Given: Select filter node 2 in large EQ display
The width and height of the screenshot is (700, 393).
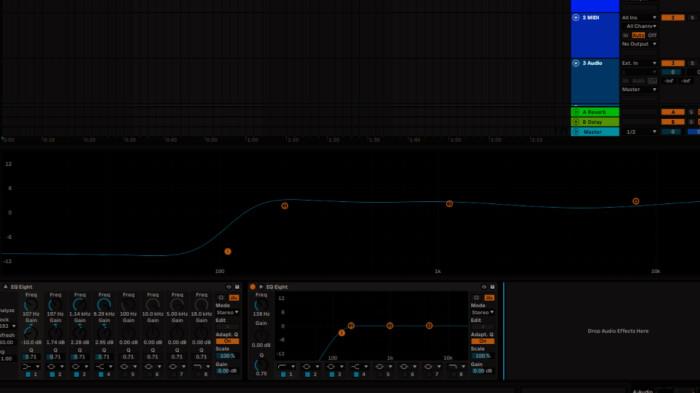Looking at the screenshot, I should click(284, 206).
